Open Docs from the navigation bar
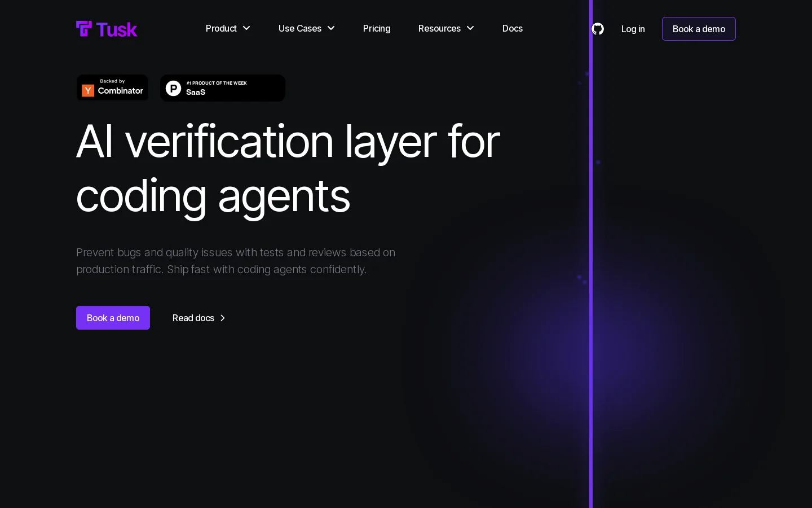This screenshot has height=508, width=812. point(513,28)
